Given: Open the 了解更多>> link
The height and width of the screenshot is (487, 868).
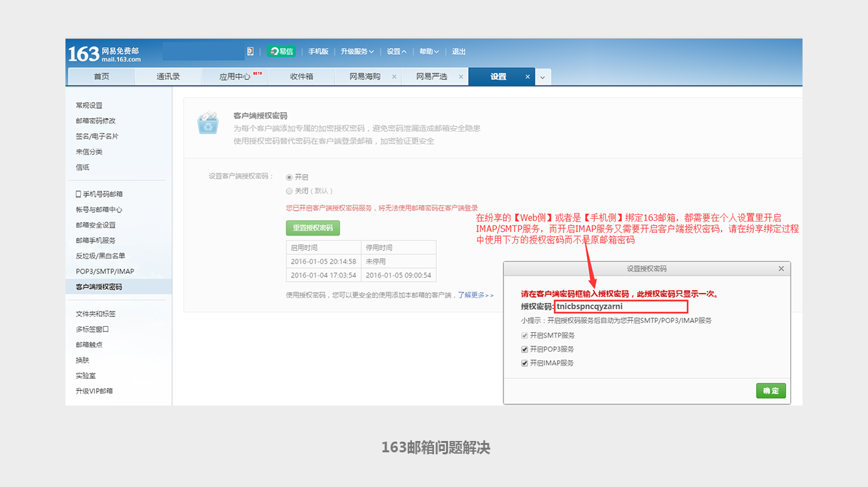Looking at the screenshot, I should (475, 295).
